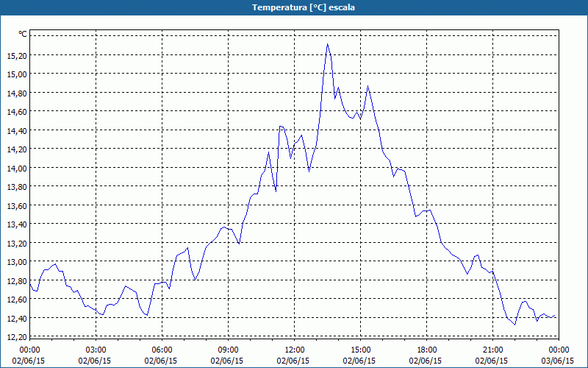588x368 pixels.
Task: Click the 15:00 time axis label
Action: pos(360,350)
